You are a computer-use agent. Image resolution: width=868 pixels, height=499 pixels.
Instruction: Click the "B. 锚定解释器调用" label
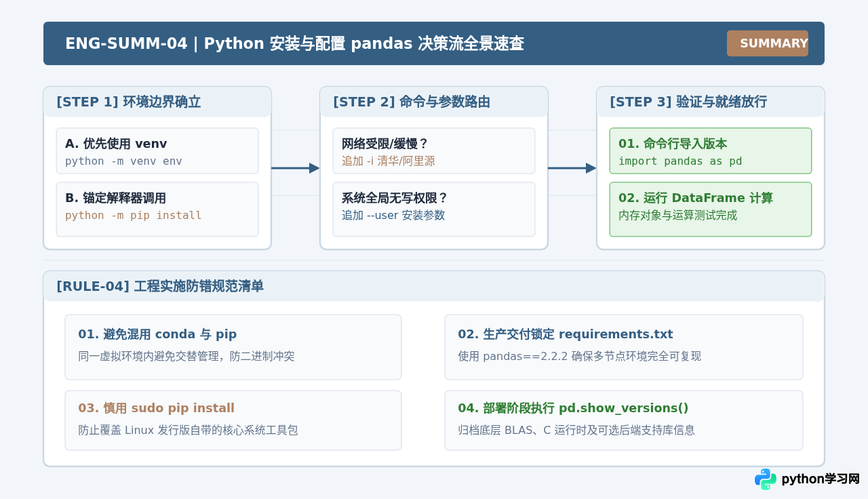click(x=115, y=198)
